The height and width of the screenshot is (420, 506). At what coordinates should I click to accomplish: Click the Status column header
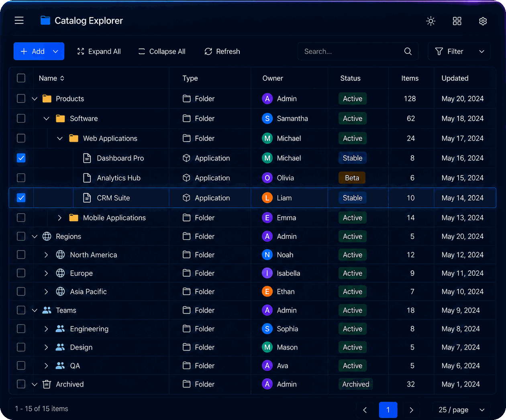[351, 78]
